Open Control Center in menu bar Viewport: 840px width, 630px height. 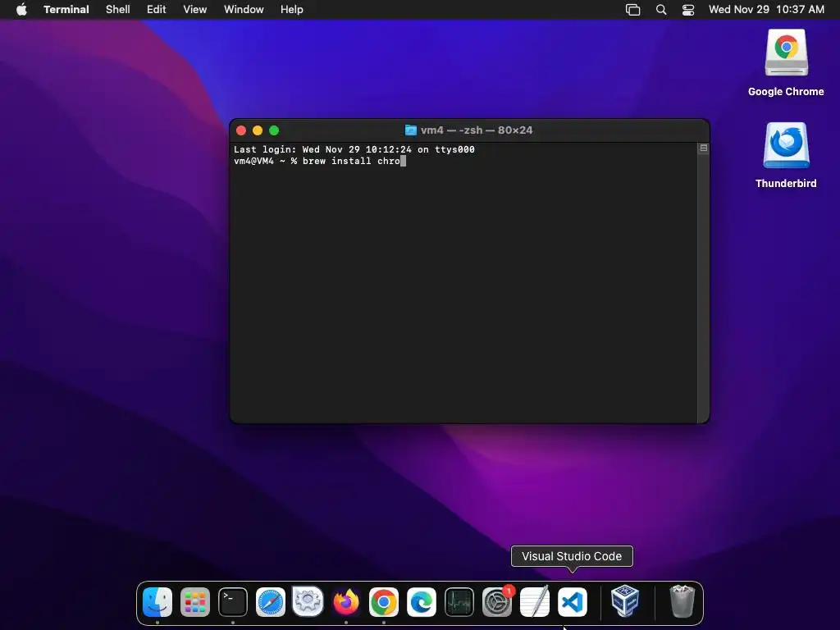click(688, 10)
